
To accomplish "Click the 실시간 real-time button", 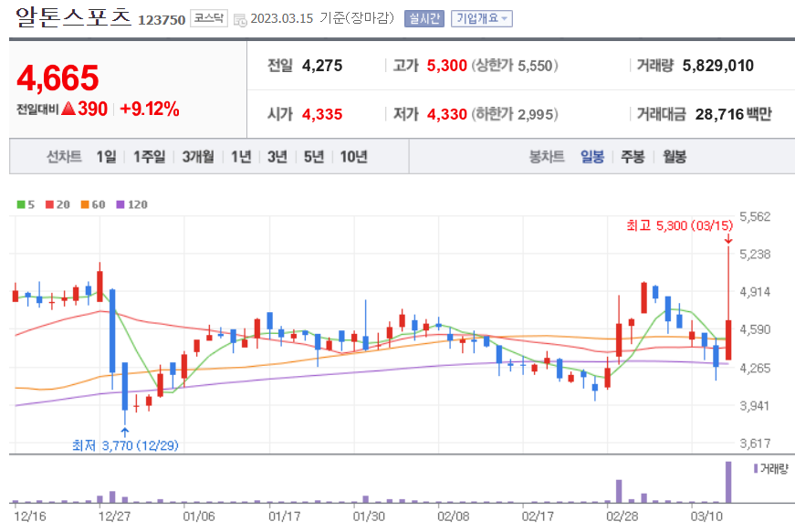I will click(424, 19).
